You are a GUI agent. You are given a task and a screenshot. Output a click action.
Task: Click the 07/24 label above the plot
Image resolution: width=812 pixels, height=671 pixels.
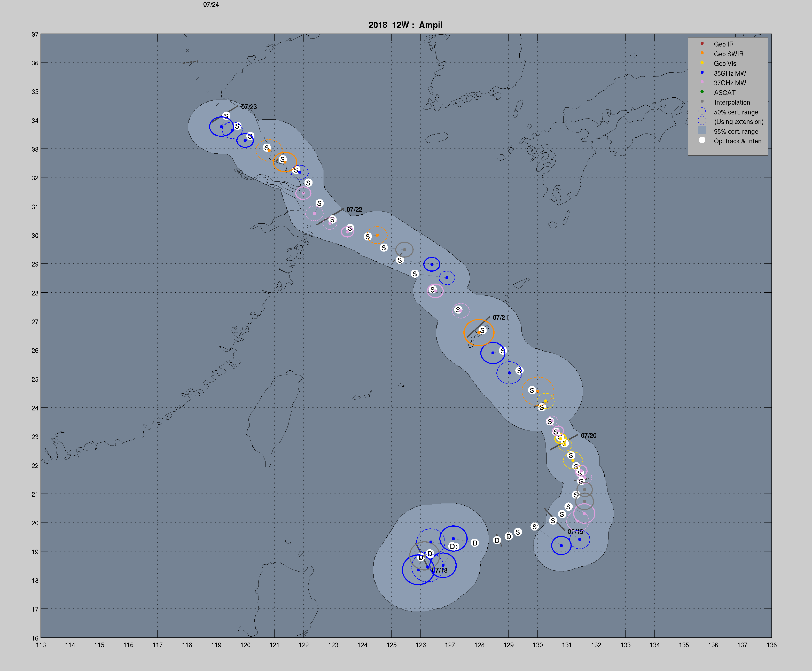click(211, 5)
